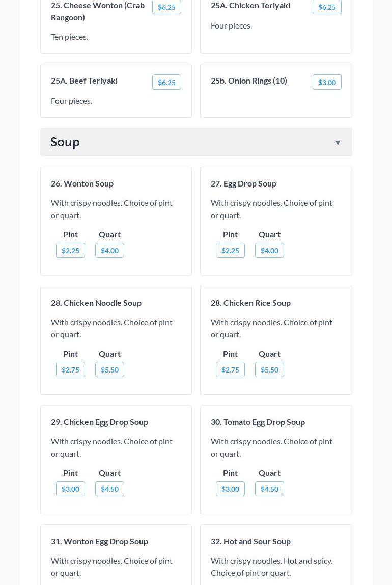Choose Chicken Rice Soup pint $2.75
The width and height of the screenshot is (392, 585).
pyautogui.click(x=230, y=369)
